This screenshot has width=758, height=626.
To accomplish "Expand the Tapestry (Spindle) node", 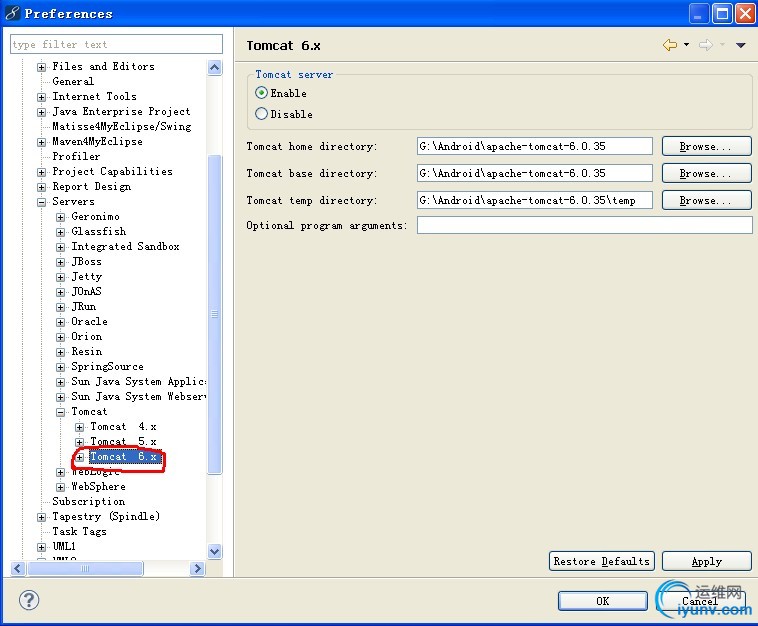I will click(42, 517).
